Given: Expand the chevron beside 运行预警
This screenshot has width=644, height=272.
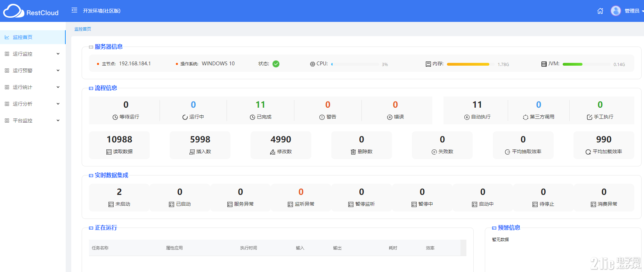Looking at the screenshot, I should tap(58, 71).
